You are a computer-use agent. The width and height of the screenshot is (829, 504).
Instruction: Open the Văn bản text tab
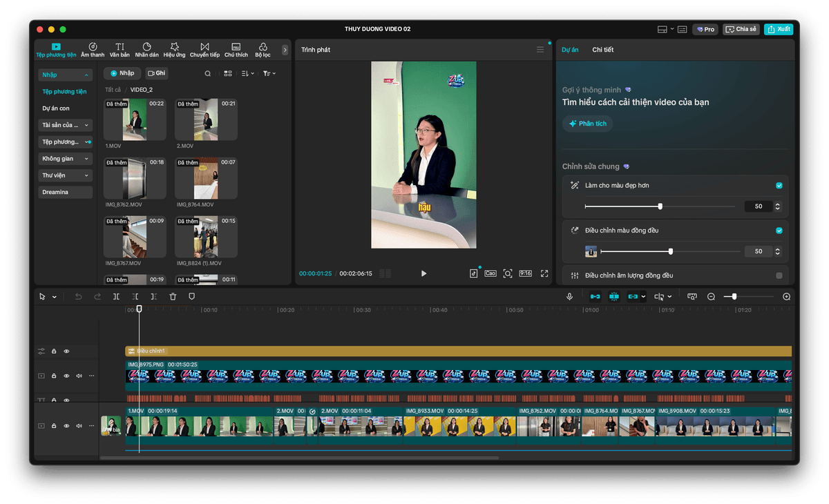point(120,50)
